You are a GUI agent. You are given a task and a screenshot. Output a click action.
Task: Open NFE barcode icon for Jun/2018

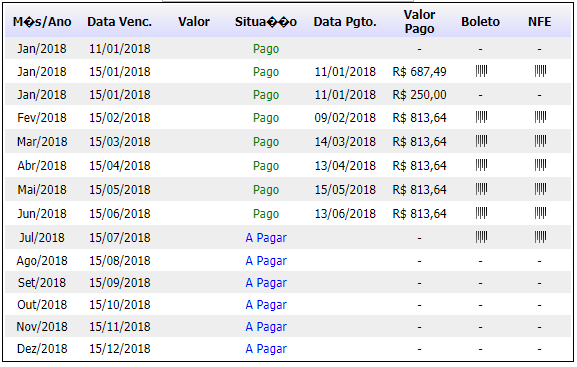[x=540, y=213]
